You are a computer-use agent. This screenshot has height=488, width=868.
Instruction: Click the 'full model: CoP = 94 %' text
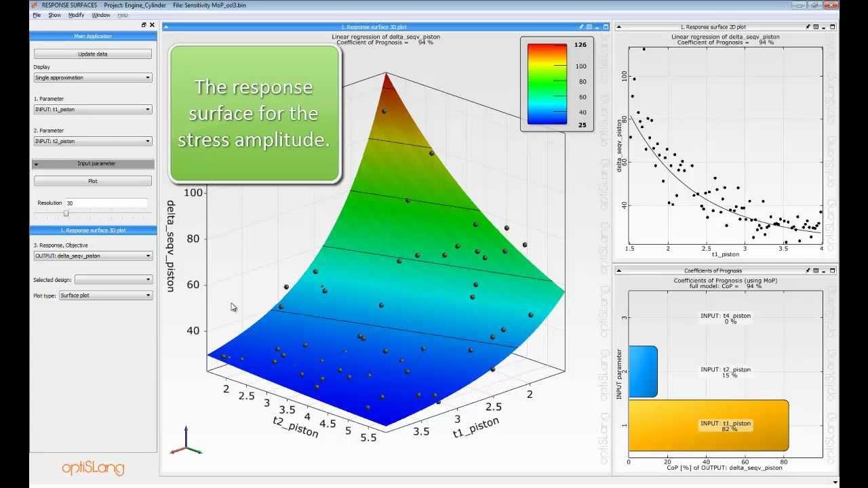[726, 286]
